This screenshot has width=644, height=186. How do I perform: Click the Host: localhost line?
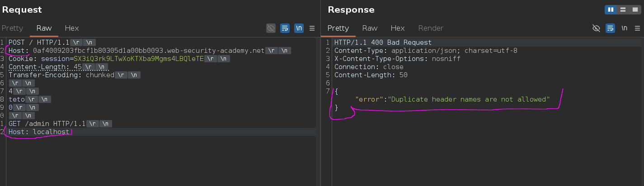[x=39, y=132]
